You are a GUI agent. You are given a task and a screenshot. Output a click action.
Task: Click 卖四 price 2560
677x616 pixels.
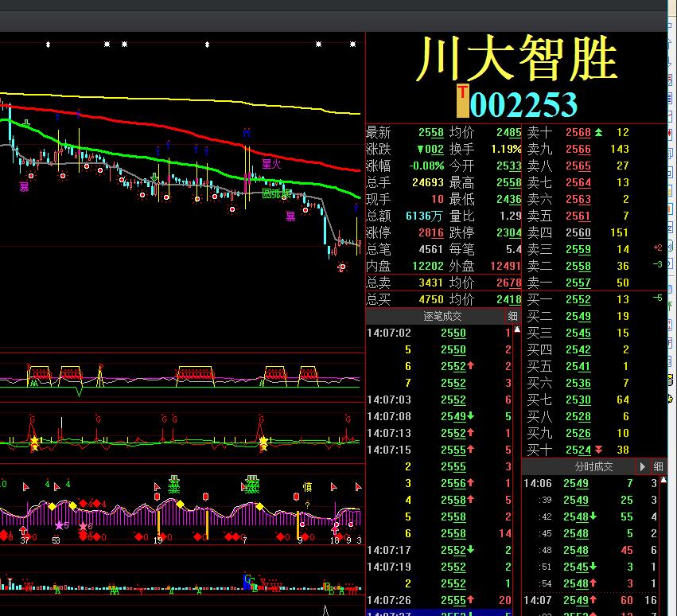point(578,233)
